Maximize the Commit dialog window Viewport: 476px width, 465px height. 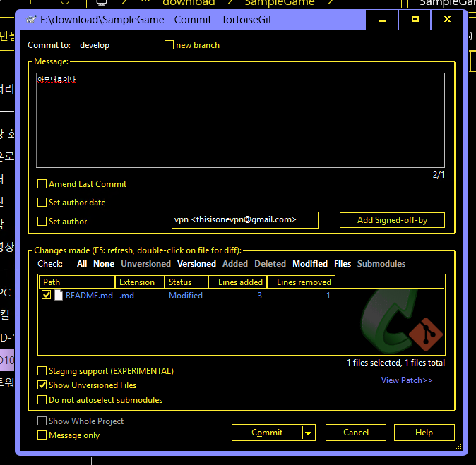tap(415, 20)
